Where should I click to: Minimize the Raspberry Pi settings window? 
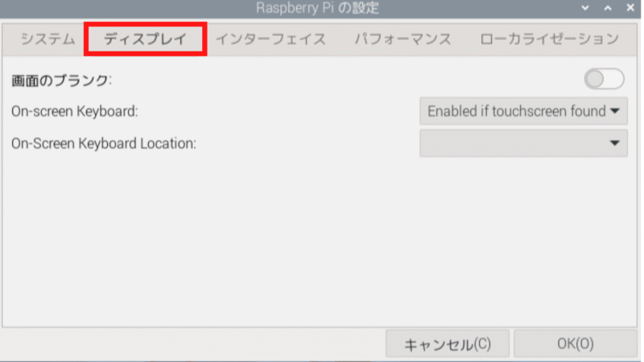click(585, 8)
